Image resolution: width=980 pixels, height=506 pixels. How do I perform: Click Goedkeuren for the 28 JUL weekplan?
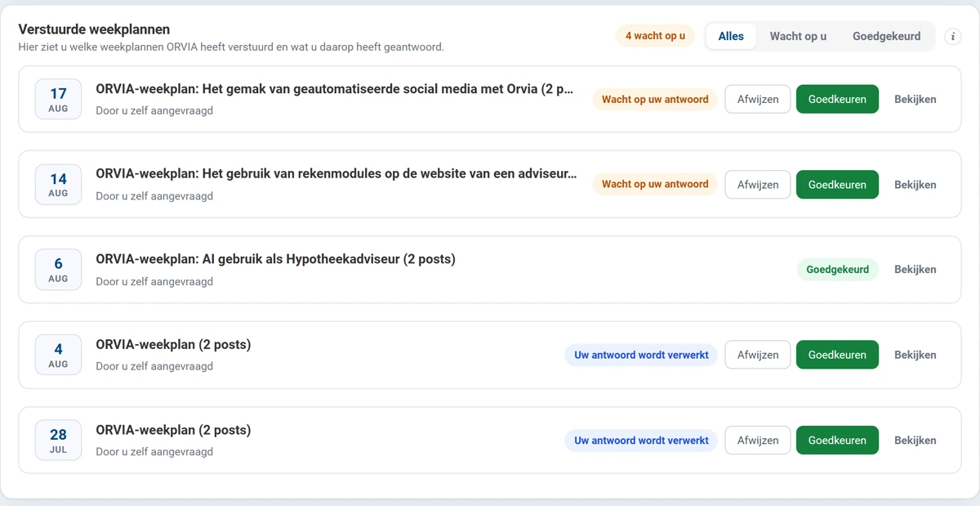[x=837, y=440]
